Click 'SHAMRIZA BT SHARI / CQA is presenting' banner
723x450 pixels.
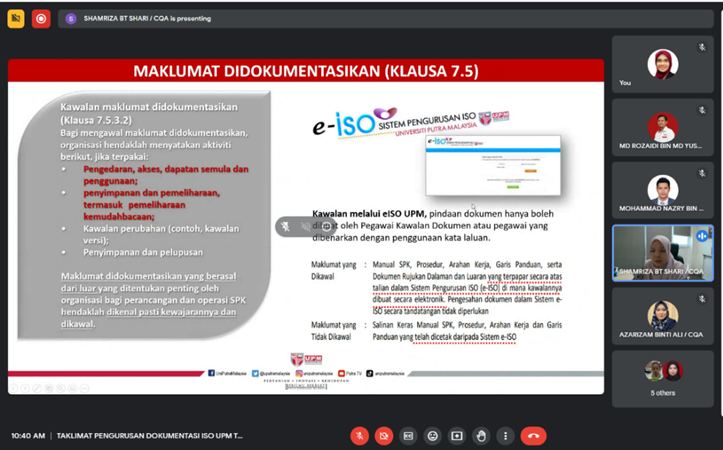pyautogui.click(x=385, y=19)
